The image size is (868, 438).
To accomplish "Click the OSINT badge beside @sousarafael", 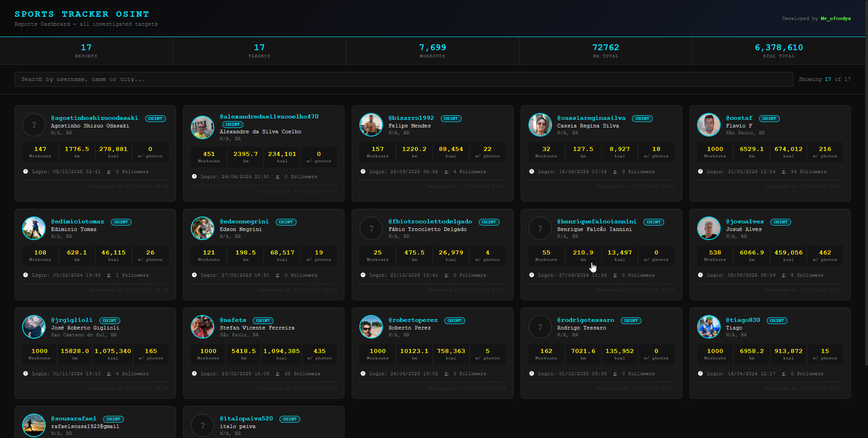I will click(113, 419).
